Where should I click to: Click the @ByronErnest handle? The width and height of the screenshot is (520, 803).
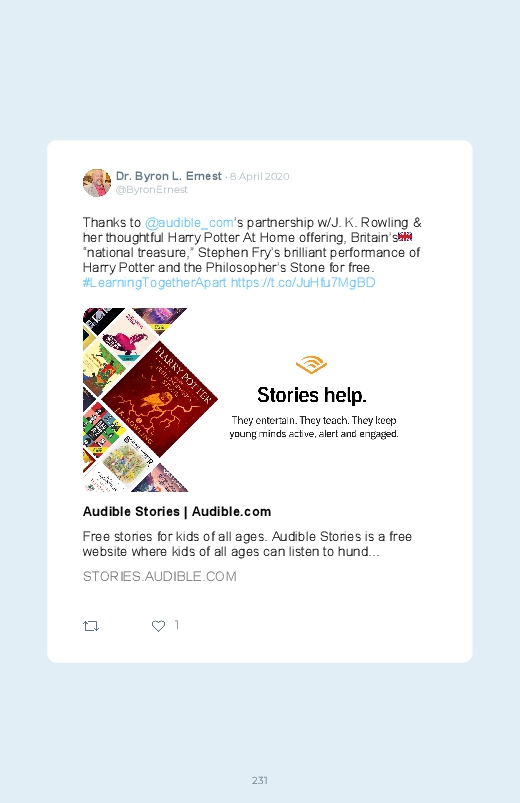coord(152,190)
